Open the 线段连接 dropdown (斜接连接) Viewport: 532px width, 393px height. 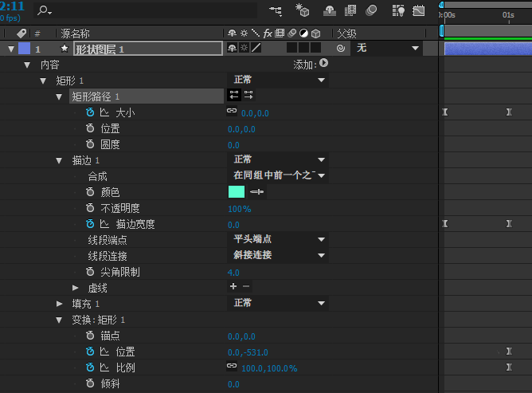(x=278, y=255)
